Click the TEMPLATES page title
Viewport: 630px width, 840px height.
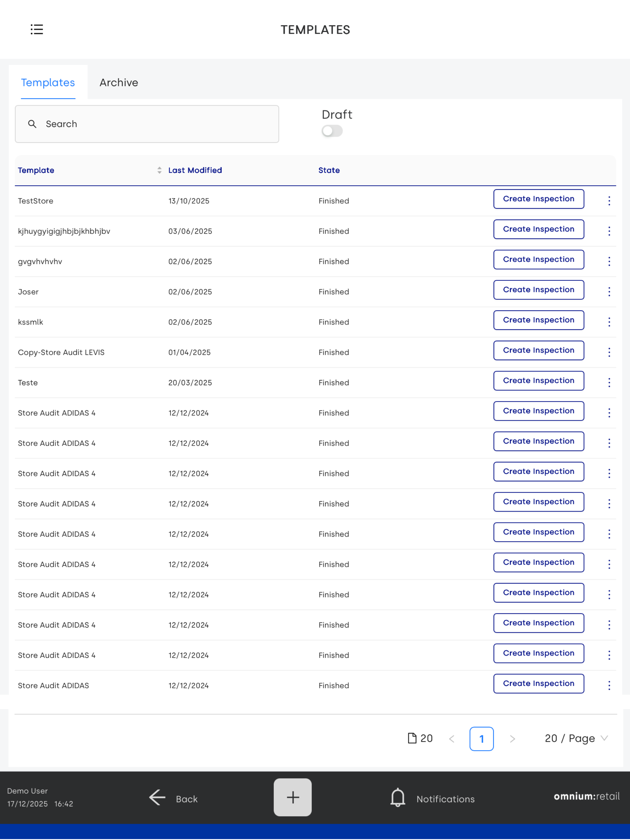click(315, 30)
